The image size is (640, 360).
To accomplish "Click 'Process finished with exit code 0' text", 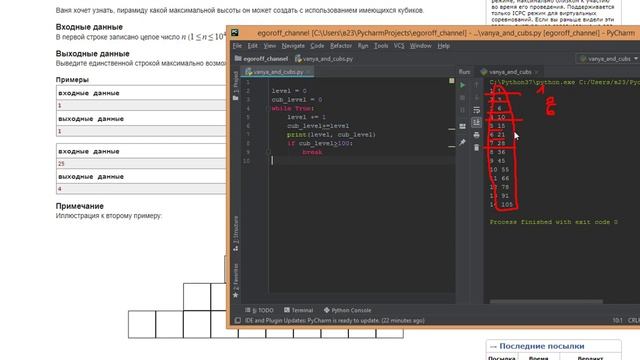I will tap(553, 222).
